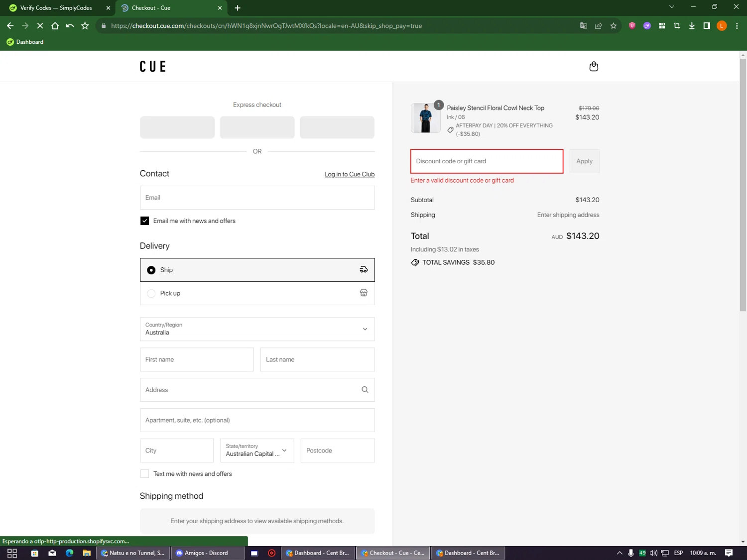The height and width of the screenshot is (560, 747).
Task: Click the browser home icon
Action: pos(55,26)
